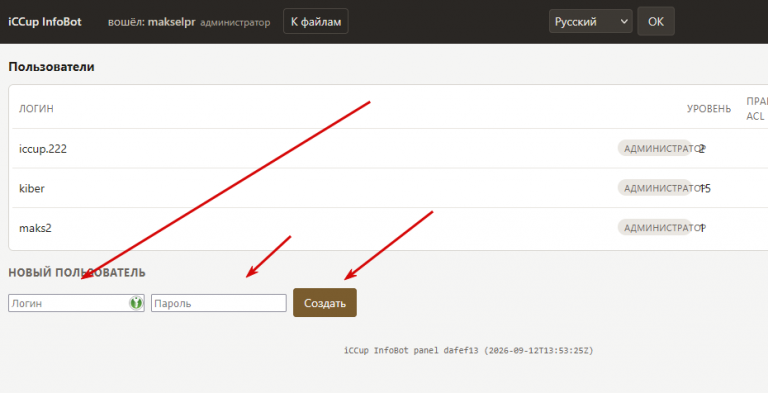Confirm language with the OK button
Viewport: 768px width, 393px height.
656,22
